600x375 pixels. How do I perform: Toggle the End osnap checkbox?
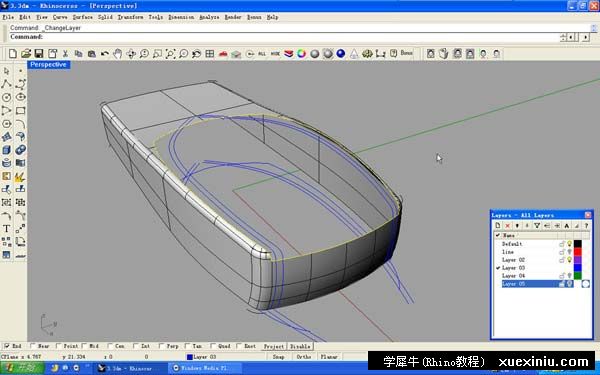7,346
